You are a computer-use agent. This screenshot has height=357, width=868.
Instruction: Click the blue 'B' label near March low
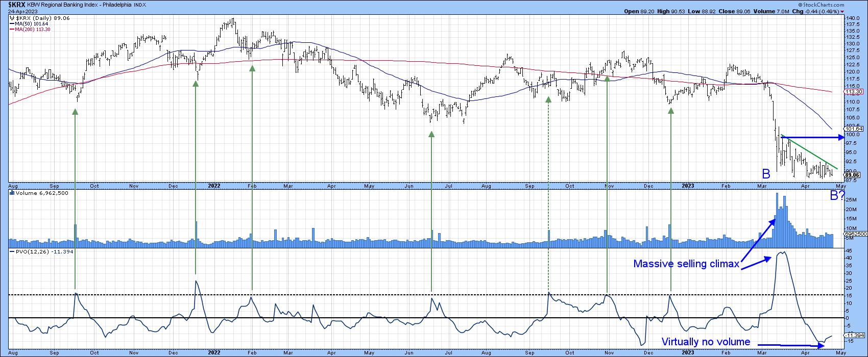coord(766,174)
